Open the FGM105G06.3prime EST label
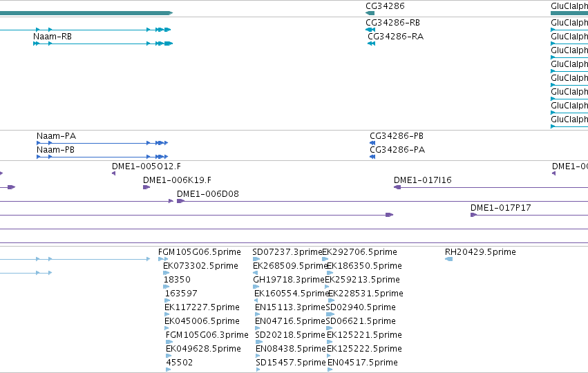This screenshot has height=373, width=588. (207, 335)
